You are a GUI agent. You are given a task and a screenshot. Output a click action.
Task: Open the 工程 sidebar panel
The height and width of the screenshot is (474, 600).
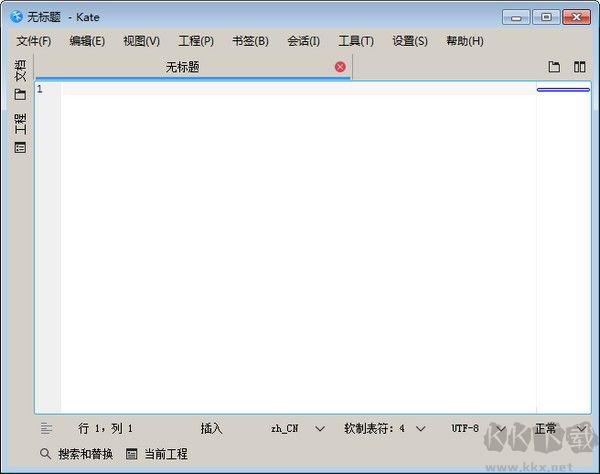click(x=21, y=133)
